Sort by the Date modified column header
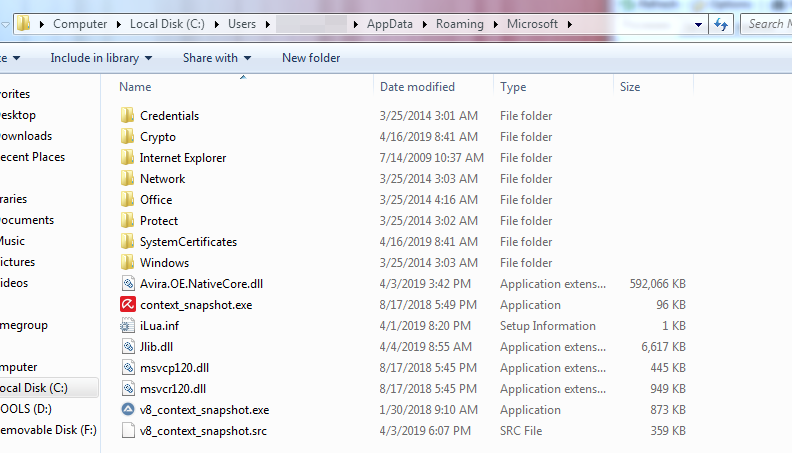Image resolution: width=792 pixels, height=453 pixels. (417, 87)
